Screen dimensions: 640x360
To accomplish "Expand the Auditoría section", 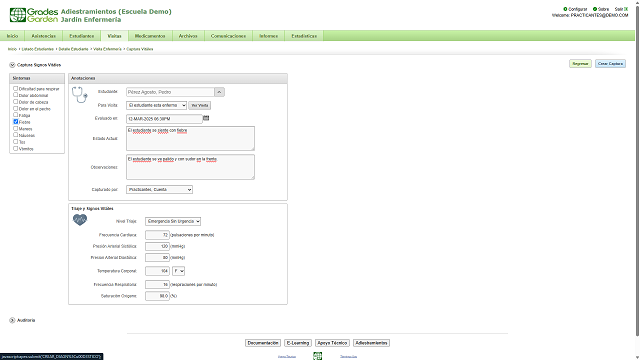I will [12, 320].
